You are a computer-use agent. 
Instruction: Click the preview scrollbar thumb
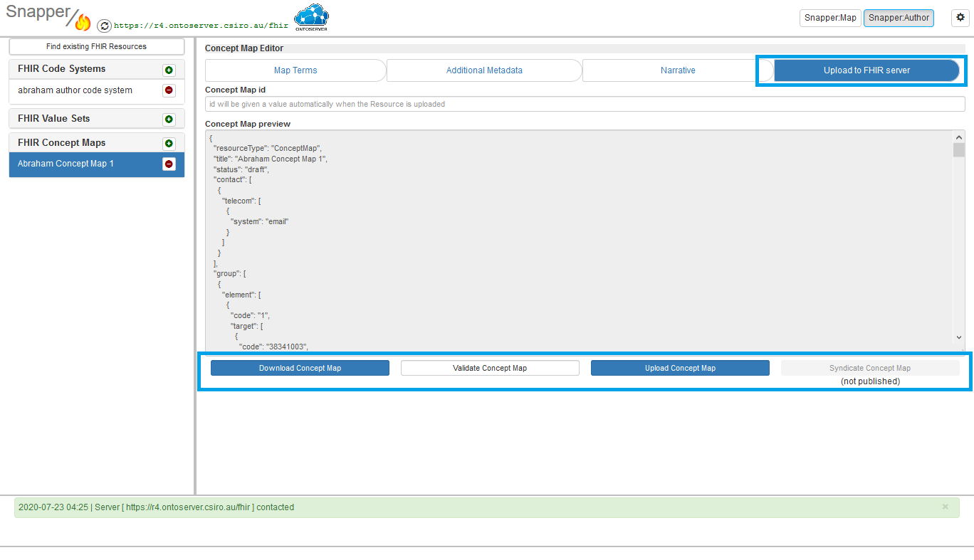coord(958,149)
